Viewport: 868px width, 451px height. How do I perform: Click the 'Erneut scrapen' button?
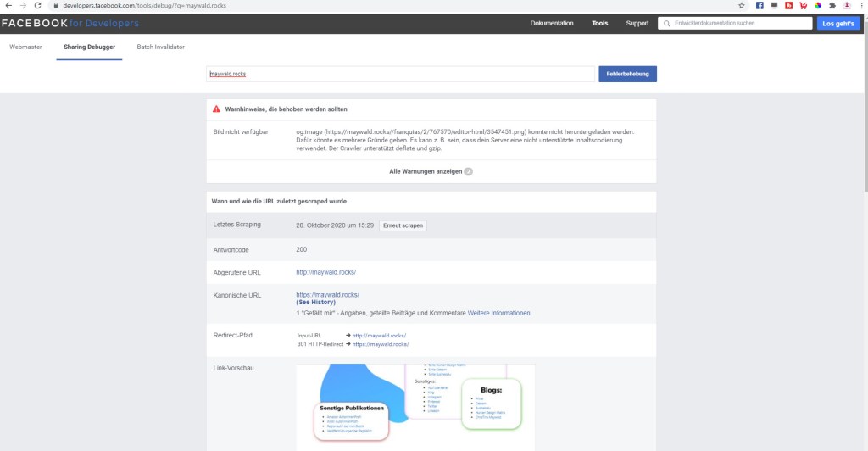coord(402,225)
